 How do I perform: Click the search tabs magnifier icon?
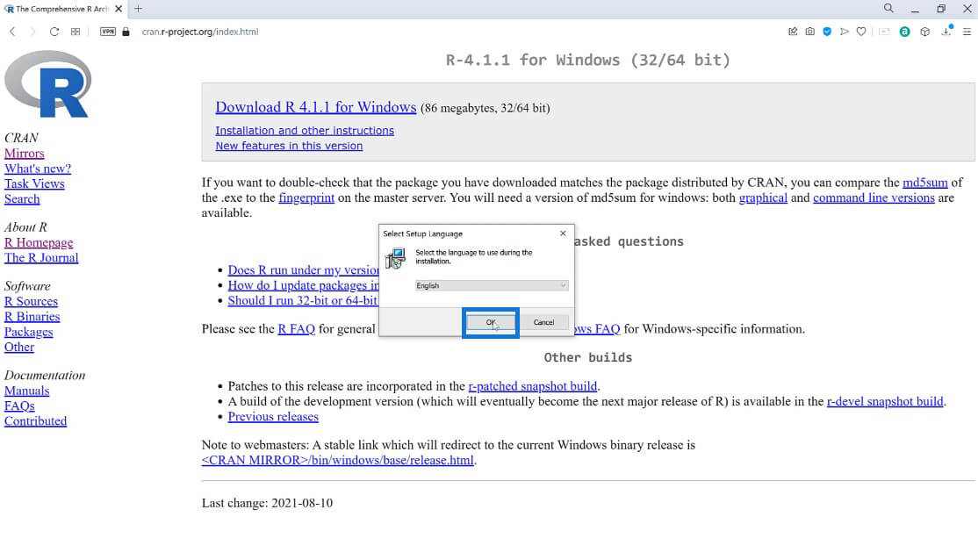coord(888,8)
